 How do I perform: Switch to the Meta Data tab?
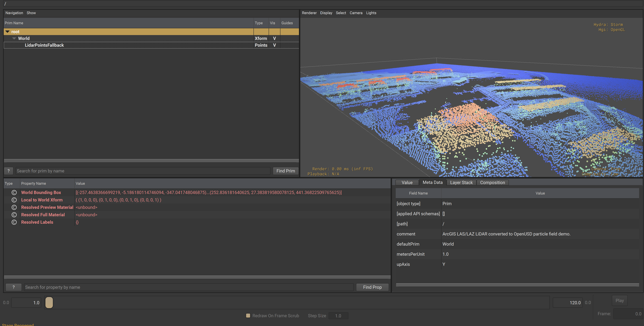(x=432, y=182)
